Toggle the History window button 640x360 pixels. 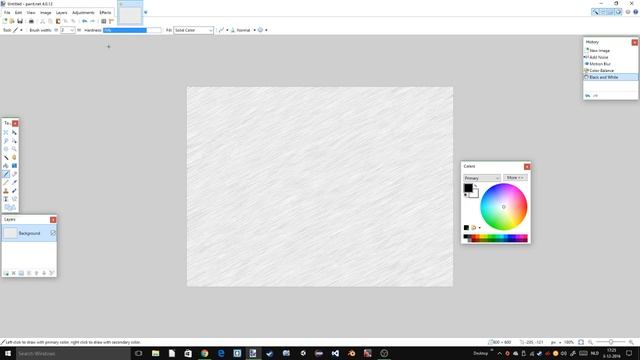602,12
